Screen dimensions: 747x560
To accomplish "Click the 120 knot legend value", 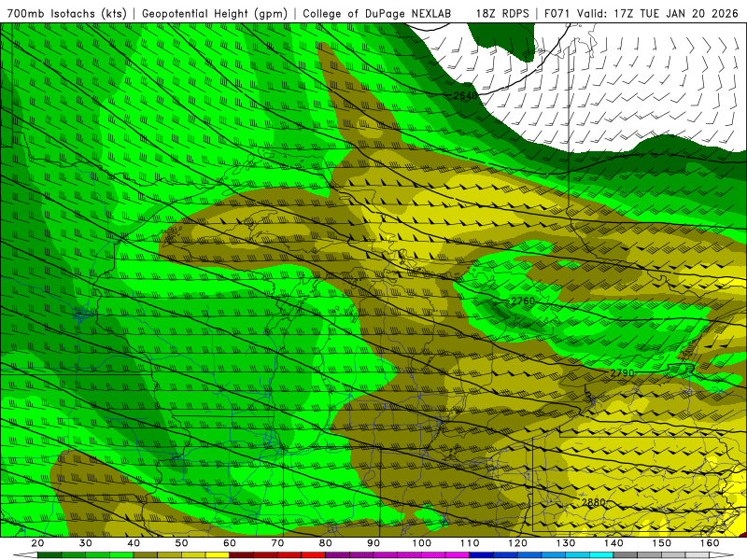I will (518, 543).
